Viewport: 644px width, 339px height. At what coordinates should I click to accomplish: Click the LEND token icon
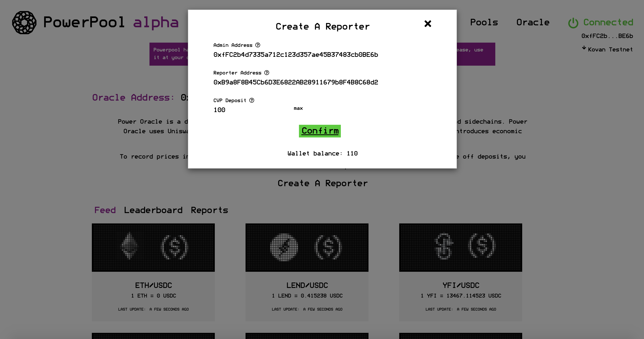(284, 247)
